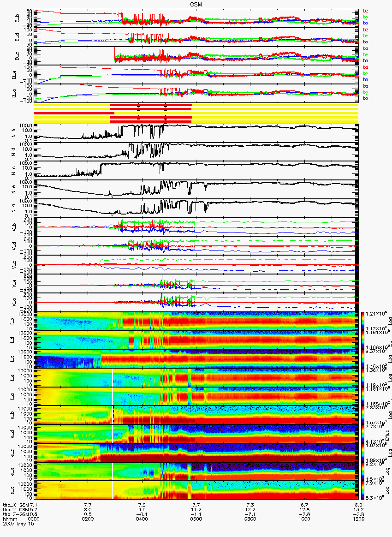Click the bz legend label of panel B_d
This screenshot has height=537, width=392.
[366, 30]
